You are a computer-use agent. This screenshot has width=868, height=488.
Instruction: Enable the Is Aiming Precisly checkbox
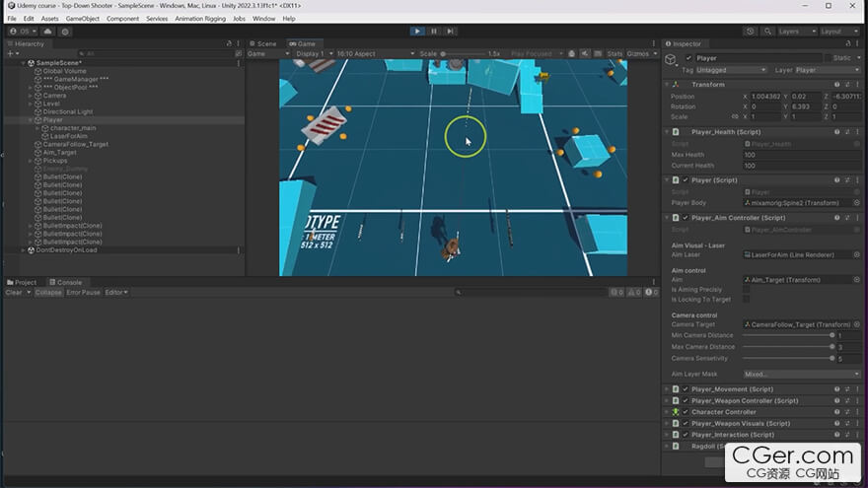tap(747, 290)
